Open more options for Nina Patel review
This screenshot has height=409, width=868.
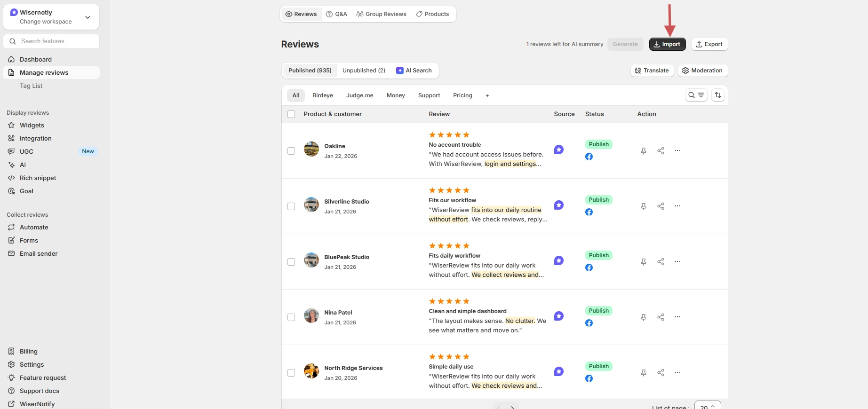677,317
